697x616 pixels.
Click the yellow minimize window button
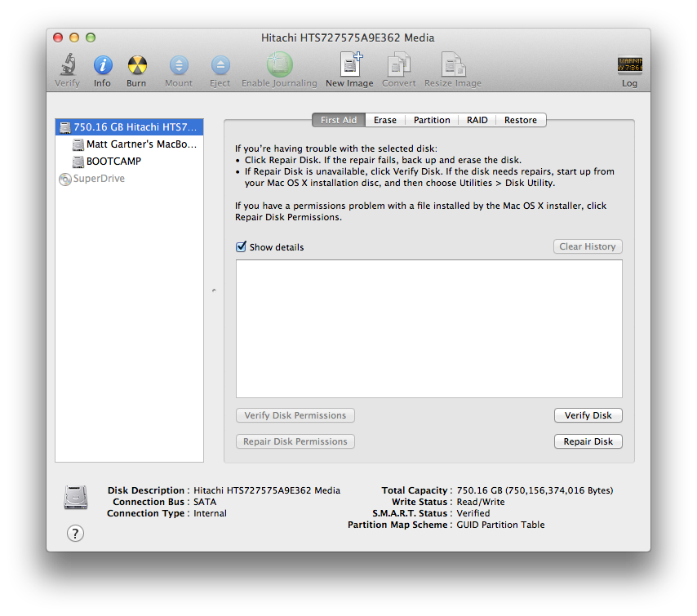tap(74, 38)
